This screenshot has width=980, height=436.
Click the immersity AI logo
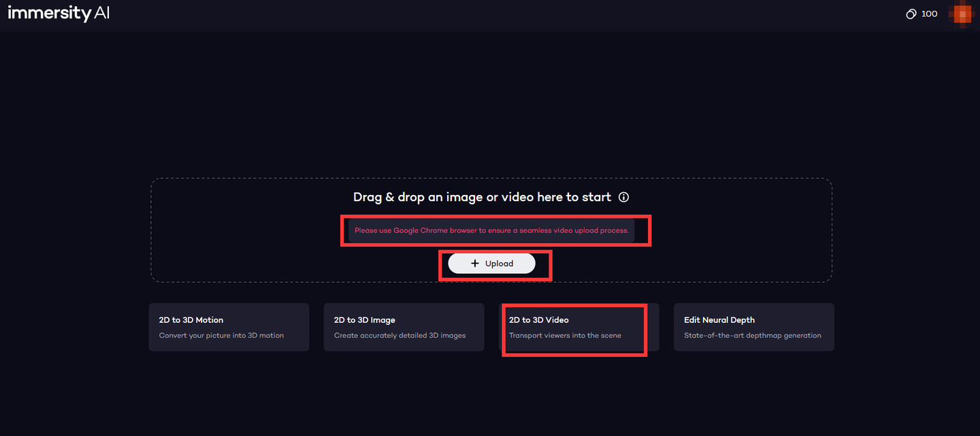tap(59, 13)
